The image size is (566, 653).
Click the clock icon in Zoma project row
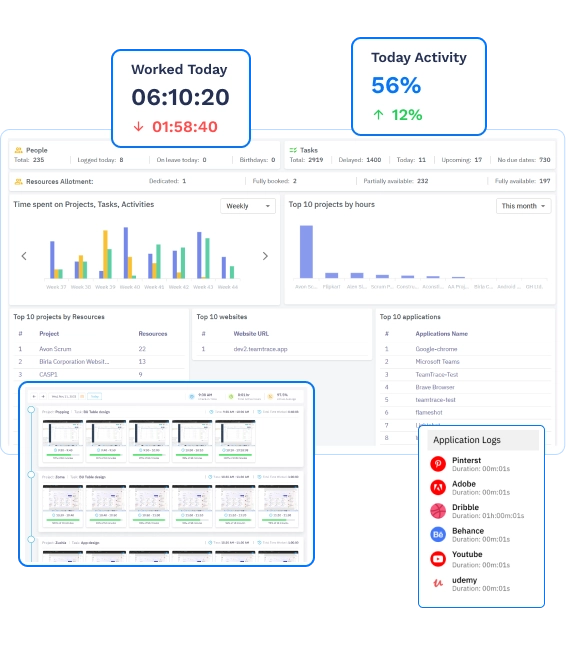point(210,477)
